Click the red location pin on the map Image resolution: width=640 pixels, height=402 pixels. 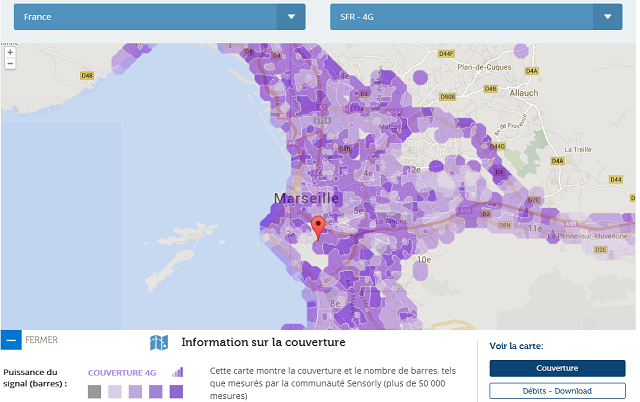(318, 226)
